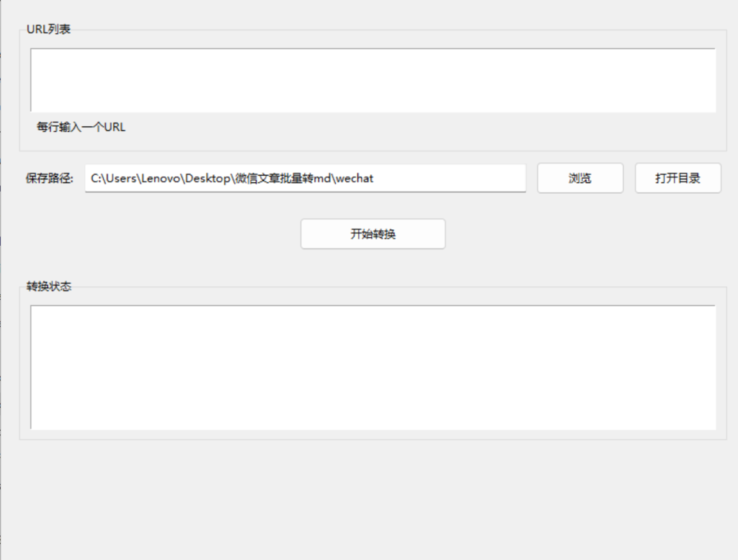Place cursor on 'wechat' in save path

click(x=355, y=179)
